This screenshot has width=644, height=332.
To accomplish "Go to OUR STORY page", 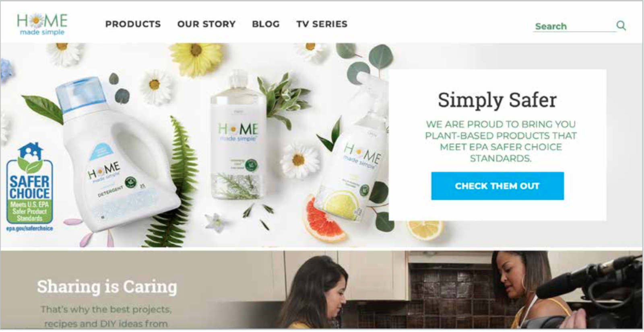I will click(x=206, y=24).
